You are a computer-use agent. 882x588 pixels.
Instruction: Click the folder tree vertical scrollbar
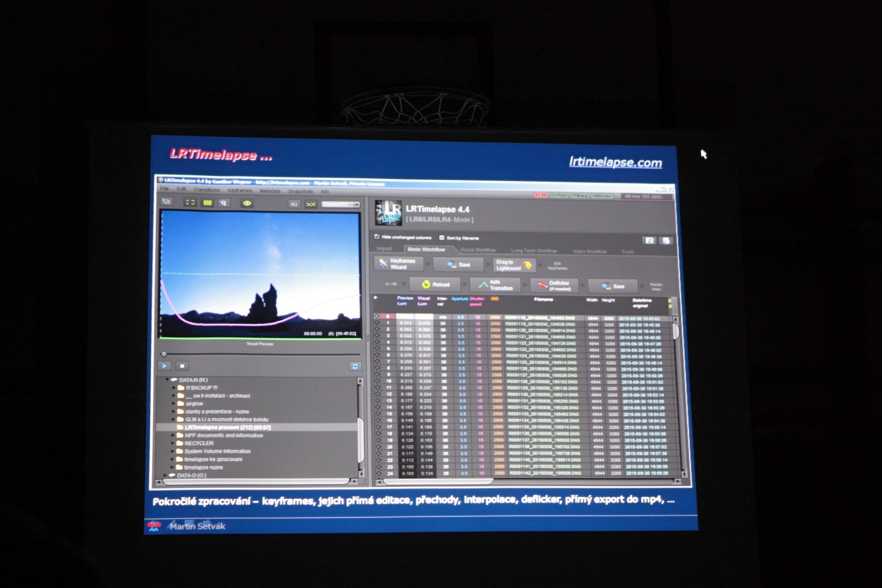pos(361,439)
